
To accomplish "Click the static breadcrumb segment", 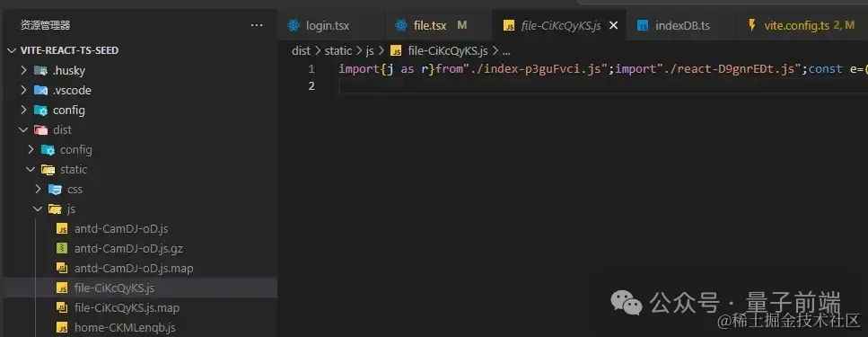I will [338, 51].
